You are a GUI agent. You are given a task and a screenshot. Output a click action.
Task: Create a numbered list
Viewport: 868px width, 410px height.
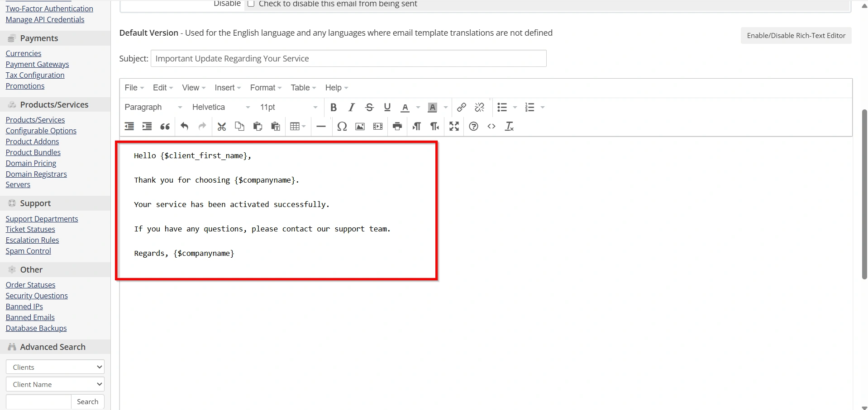[530, 107]
